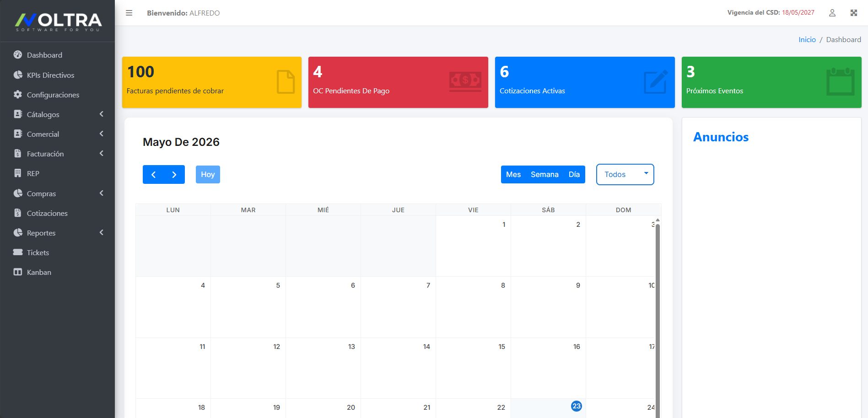
Task: Expand the Compras submenu chevron
Action: coord(102,193)
